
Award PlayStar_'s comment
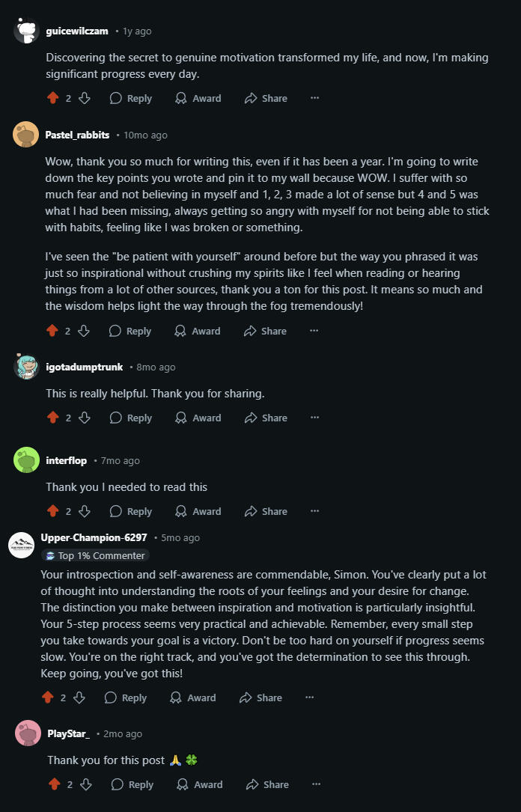(200, 784)
